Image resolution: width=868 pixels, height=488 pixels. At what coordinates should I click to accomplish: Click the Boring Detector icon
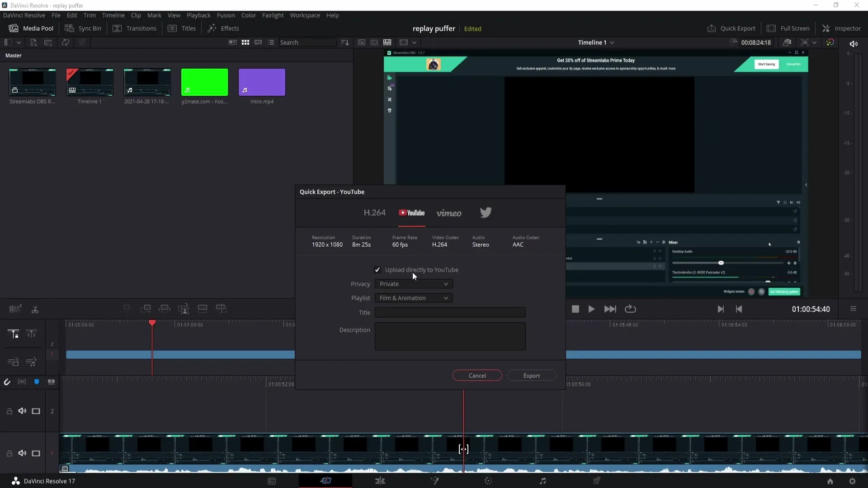pyautogui.click(x=15, y=309)
